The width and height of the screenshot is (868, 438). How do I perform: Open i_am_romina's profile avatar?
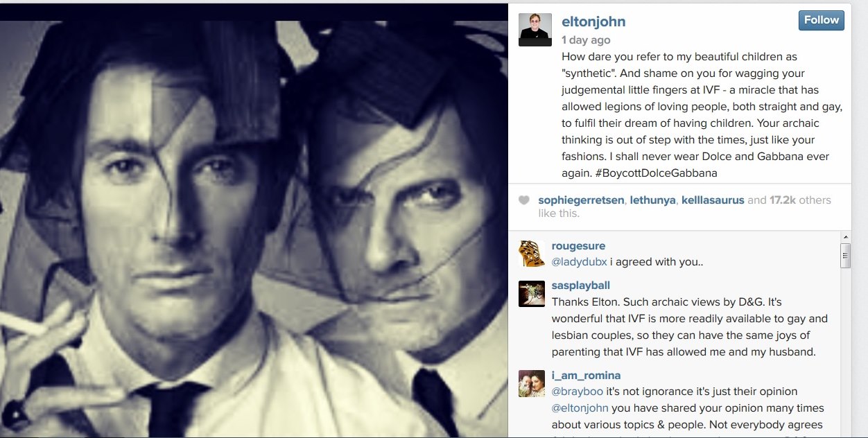pos(532,384)
